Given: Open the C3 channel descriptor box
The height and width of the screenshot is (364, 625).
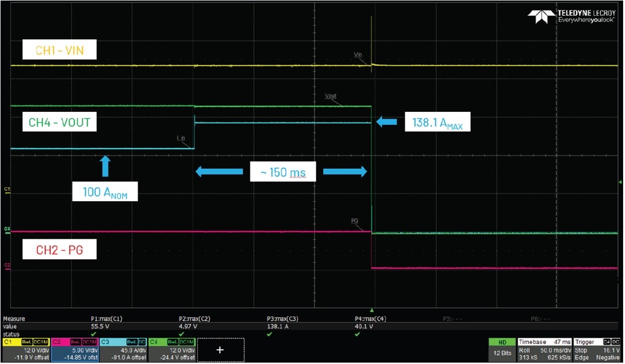Looking at the screenshot, I should [123, 349].
